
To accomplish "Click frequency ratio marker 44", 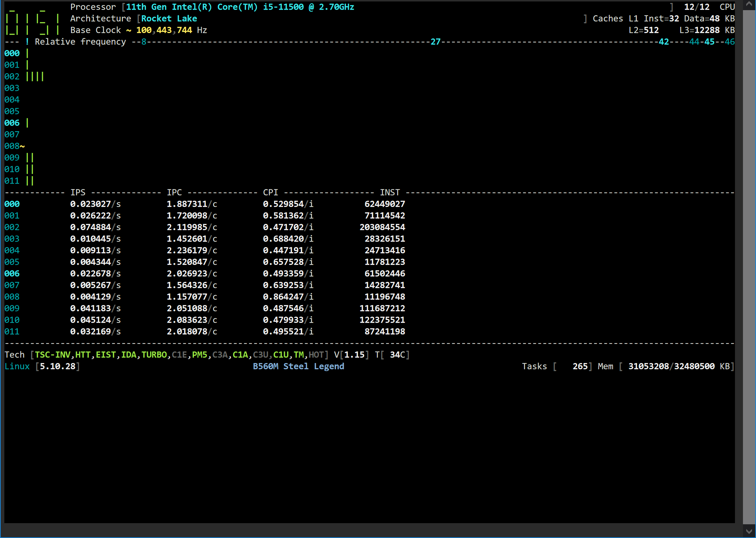I will pos(694,42).
